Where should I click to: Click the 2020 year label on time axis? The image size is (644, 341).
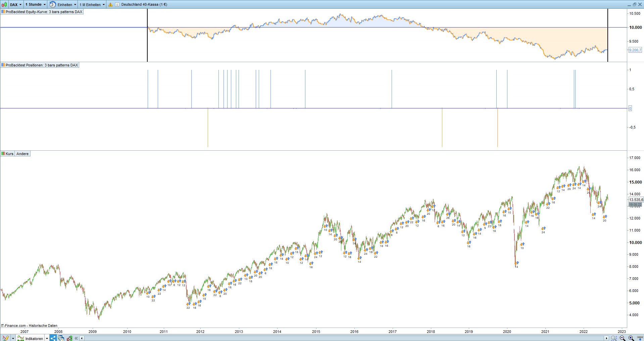pos(507,332)
